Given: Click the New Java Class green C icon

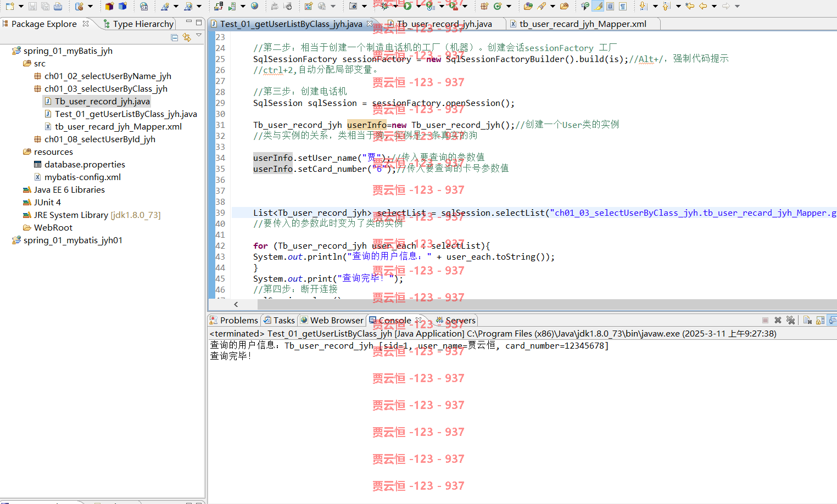Looking at the screenshot, I should pyautogui.click(x=498, y=6).
